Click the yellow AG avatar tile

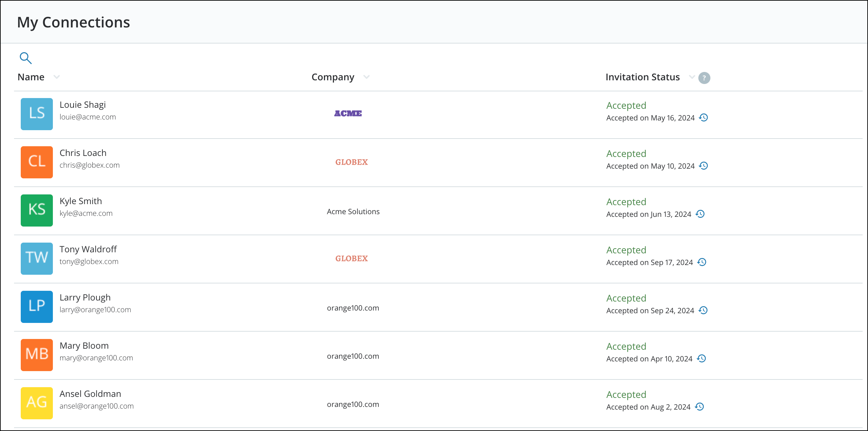(x=37, y=403)
